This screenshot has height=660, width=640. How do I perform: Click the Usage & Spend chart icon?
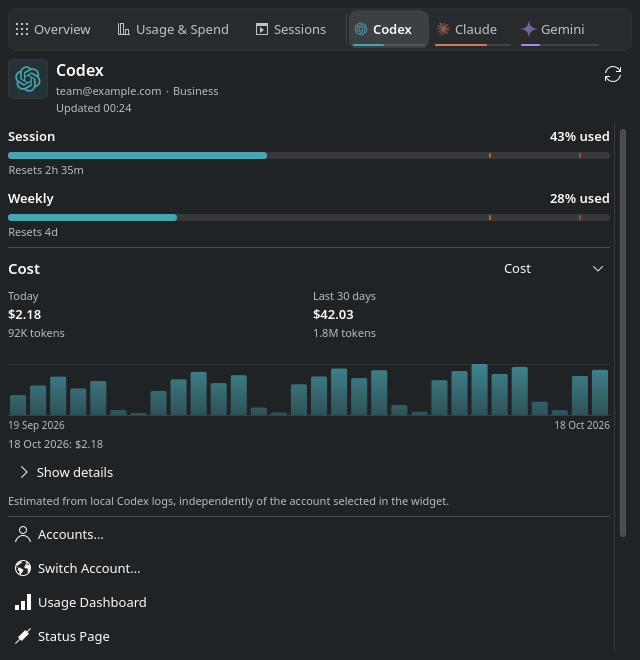pos(123,29)
